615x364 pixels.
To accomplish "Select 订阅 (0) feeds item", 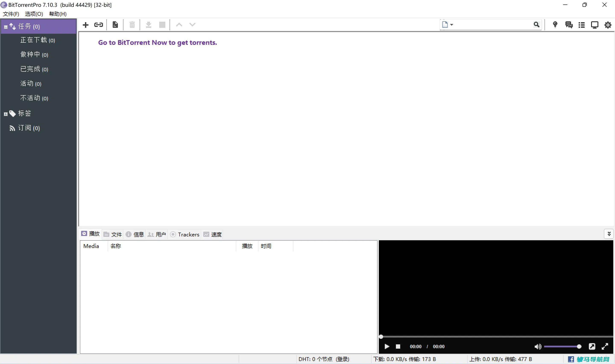I will pos(29,128).
